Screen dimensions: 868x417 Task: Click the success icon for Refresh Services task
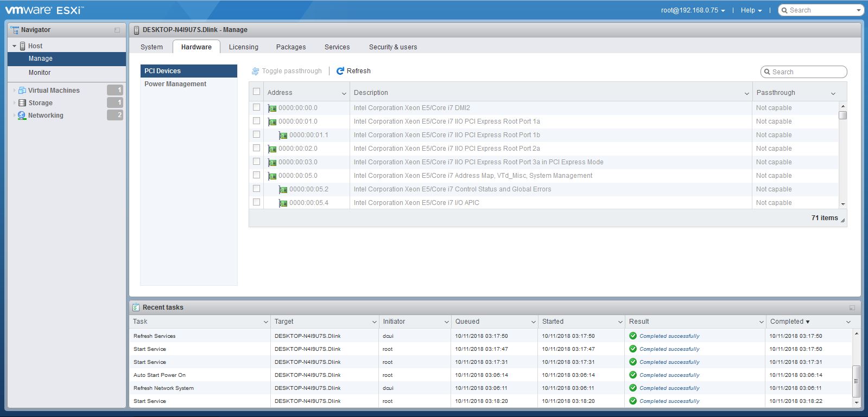pyautogui.click(x=633, y=336)
